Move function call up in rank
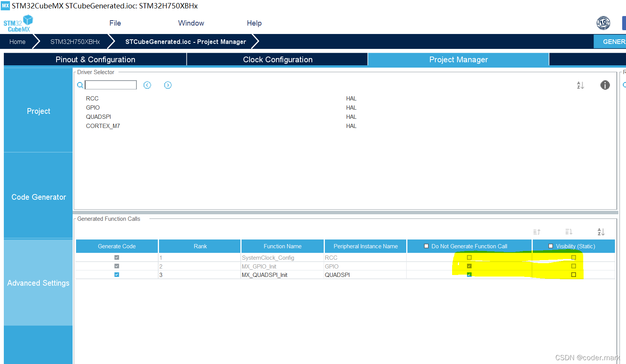The width and height of the screenshot is (626, 364). point(537,232)
